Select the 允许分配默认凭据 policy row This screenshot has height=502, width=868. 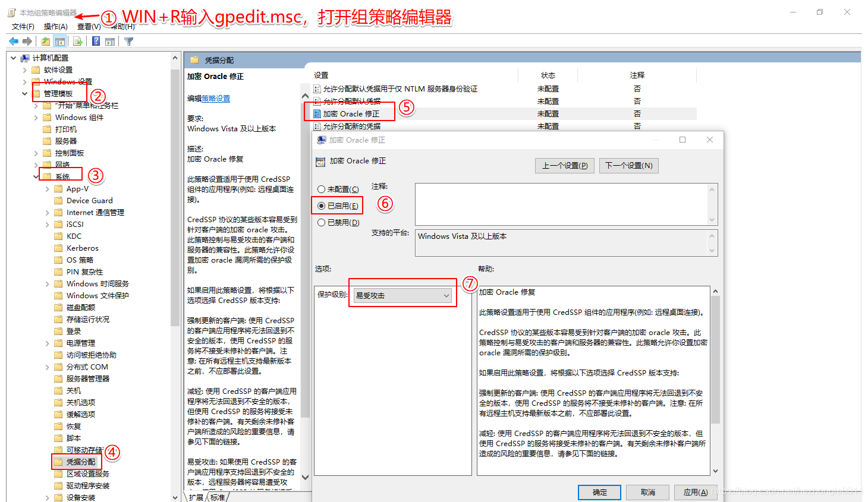[x=504, y=101]
